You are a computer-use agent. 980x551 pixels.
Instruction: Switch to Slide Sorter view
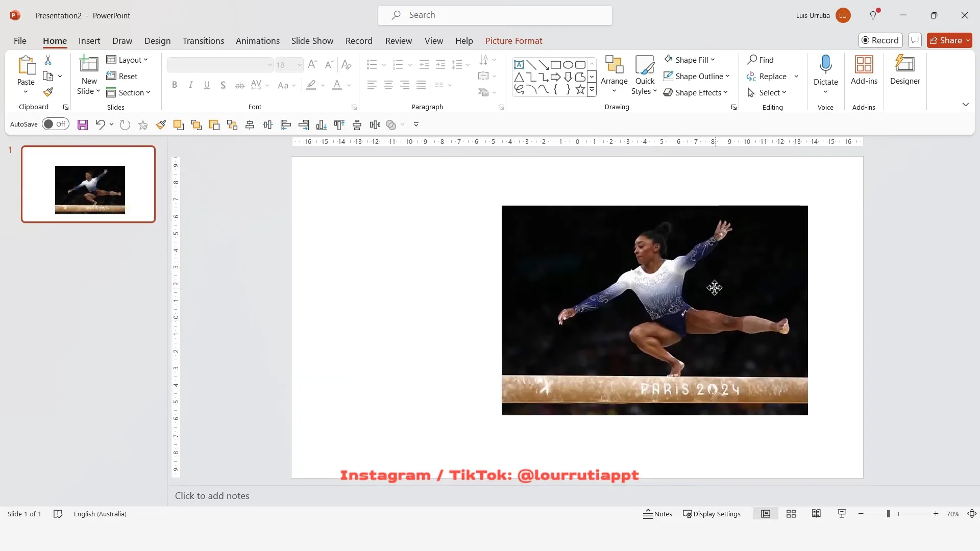click(x=791, y=514)
